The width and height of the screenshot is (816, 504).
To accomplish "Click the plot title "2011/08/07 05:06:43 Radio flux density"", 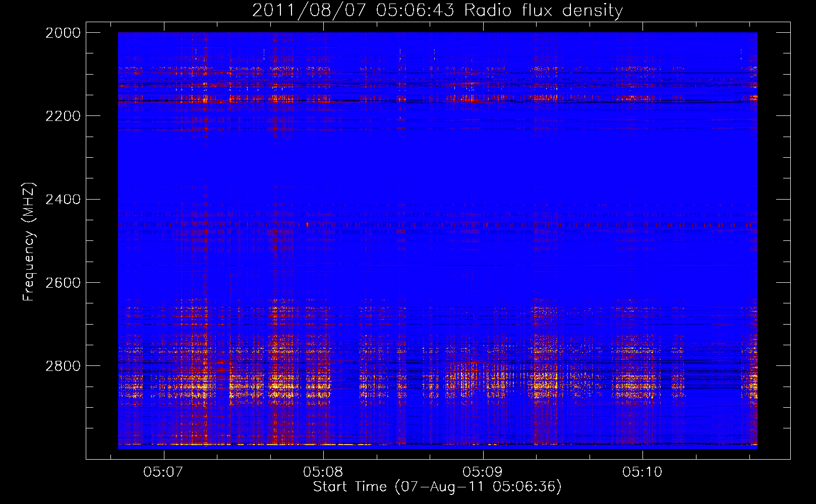I will coord(437,10).
